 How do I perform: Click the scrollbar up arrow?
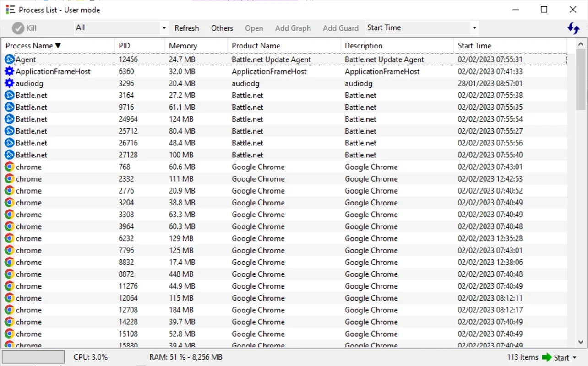(581, 44)
